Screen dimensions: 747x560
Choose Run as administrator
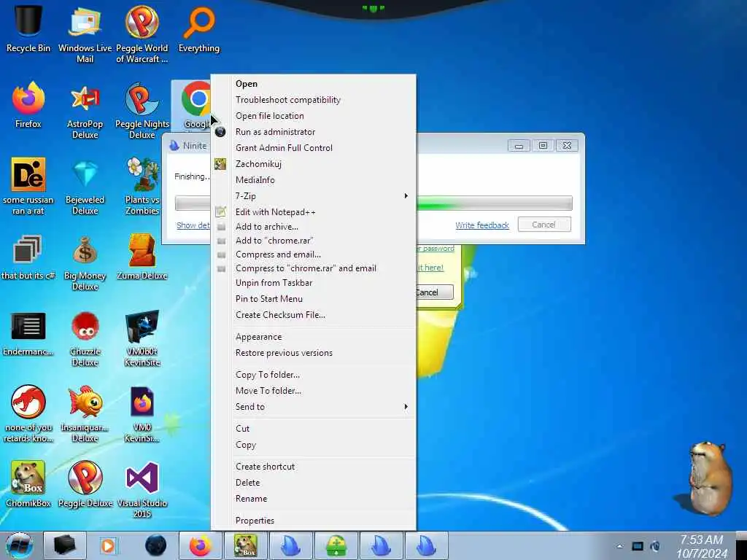[x=314, y=132]
